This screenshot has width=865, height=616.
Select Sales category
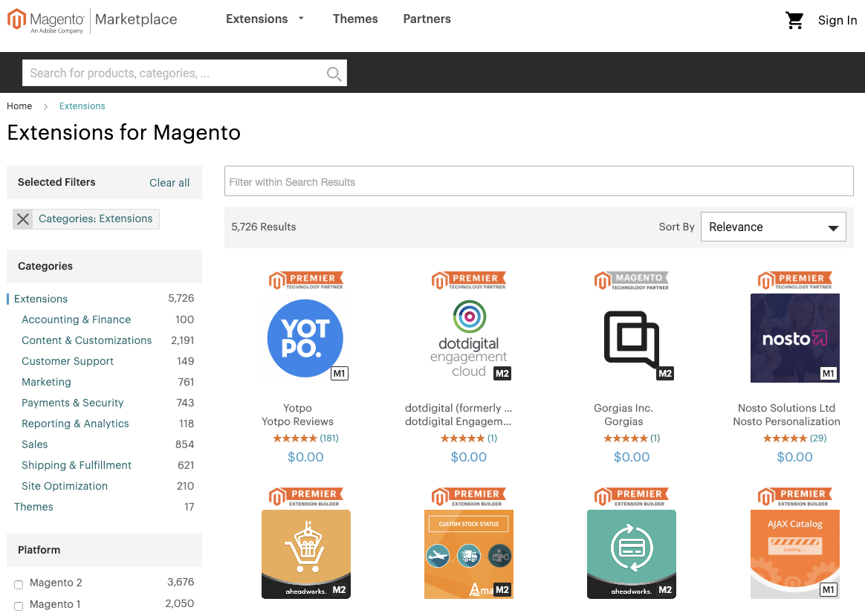(35, 444)
